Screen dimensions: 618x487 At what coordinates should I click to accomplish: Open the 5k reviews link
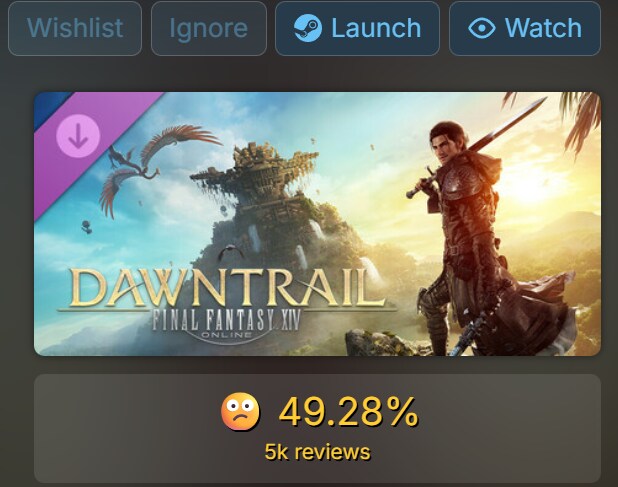(x=317, y=452)
